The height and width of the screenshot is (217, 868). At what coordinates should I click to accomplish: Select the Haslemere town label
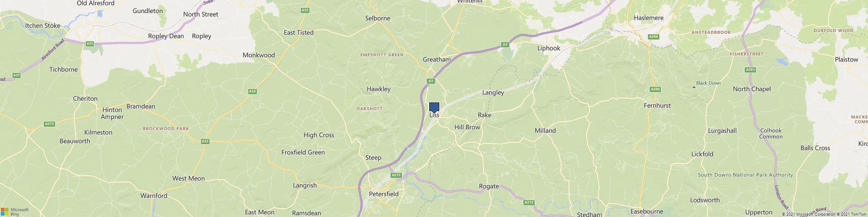pos(649,18)
